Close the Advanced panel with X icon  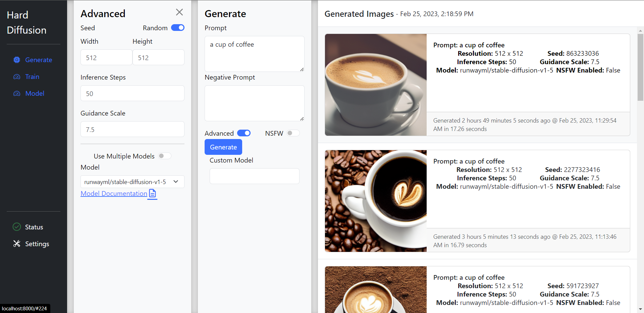pyautogui.click(x=179, y=12)
